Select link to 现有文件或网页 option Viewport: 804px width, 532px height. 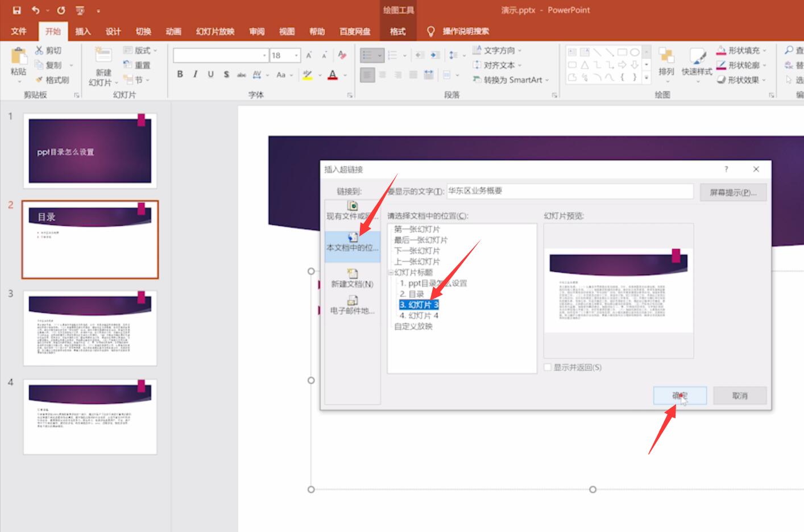pos(353,210)
